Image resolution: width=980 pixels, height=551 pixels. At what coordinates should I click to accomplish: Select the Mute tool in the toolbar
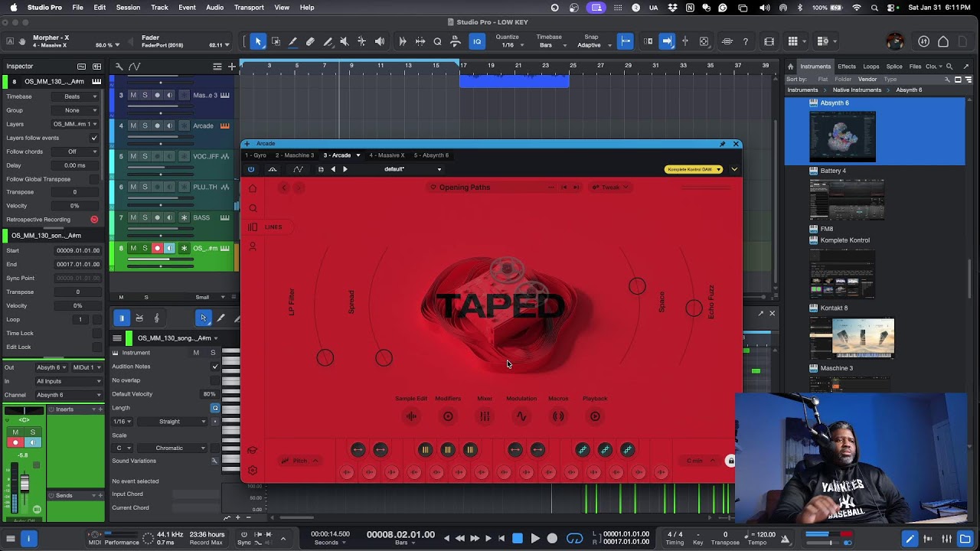[x=344, y=41]
